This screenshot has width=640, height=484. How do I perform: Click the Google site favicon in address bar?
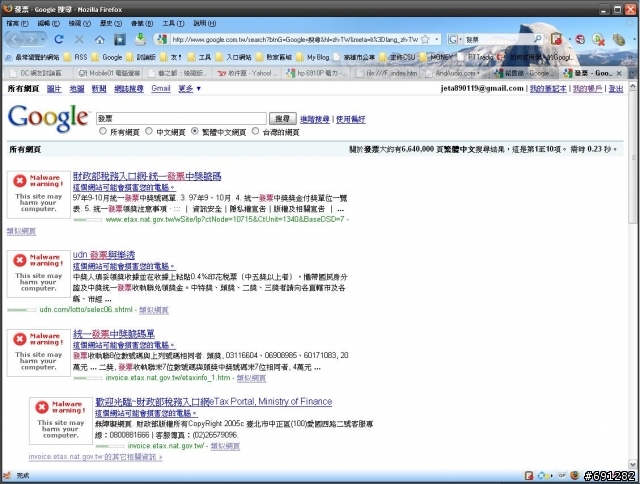162,39
